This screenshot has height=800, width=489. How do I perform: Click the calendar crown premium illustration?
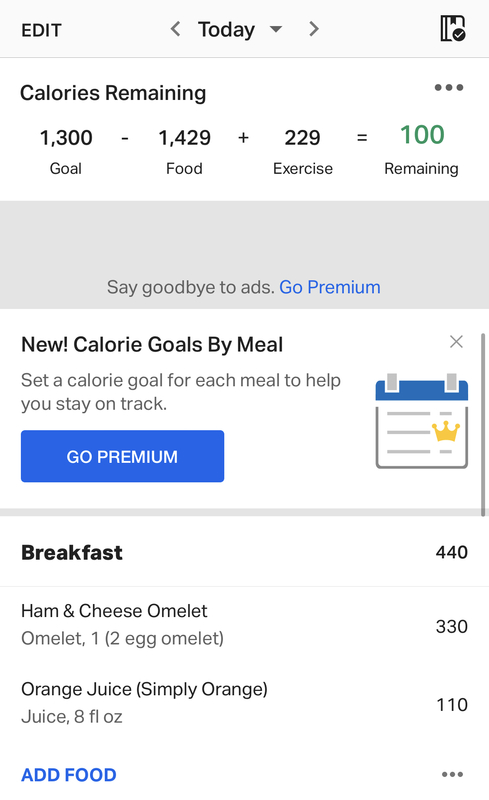422,421
